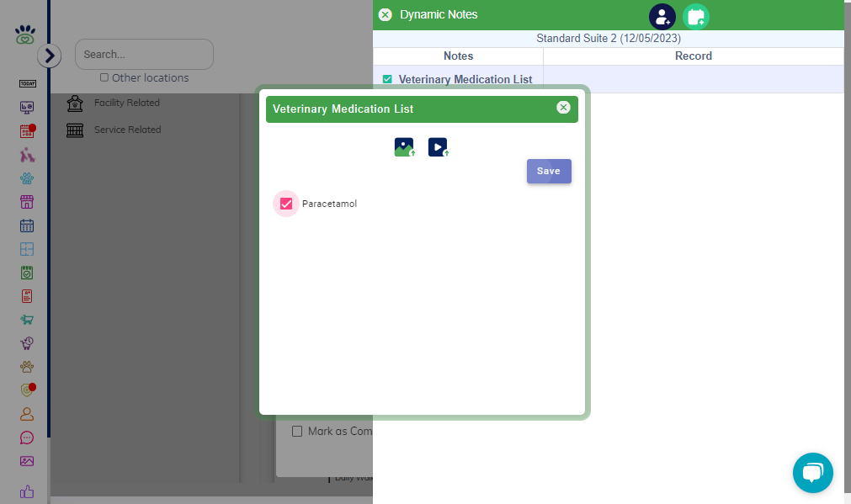Screen dimensions: 851x504
Task: Select Facility Related in the list
Action: [x=127, y=103]
